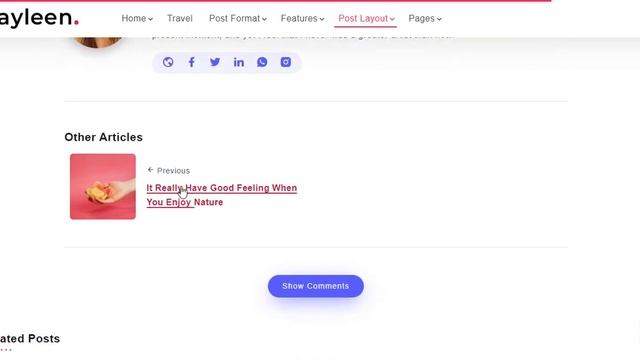This screenshot has width=640, height=360.
Task: Open the author's Instagram profile icon
Action: click(286, 62)
